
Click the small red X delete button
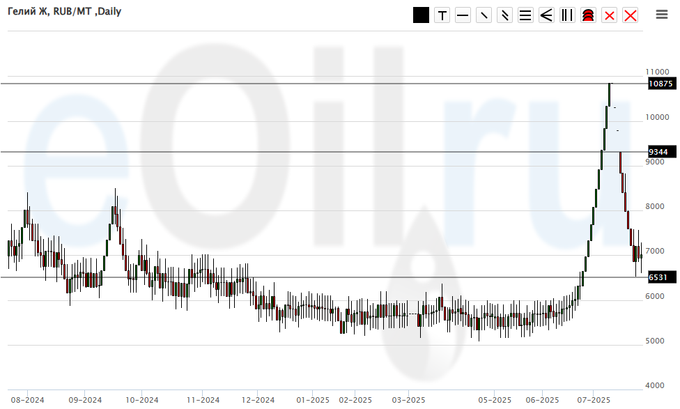tap(609, 15)
